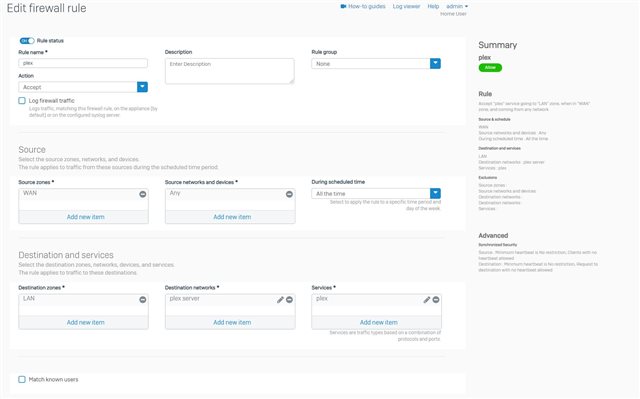Screen dimensions: 640x399
Task: Select the LAN destination zone entry
Action: click(x=29, y=298)
